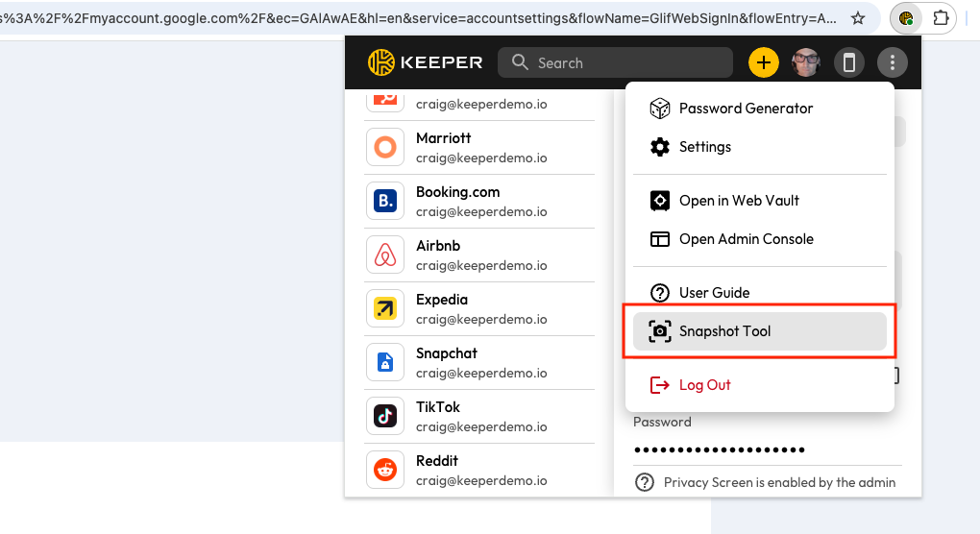Click the device phone icon in Keeper header
Viewport: 980px width, 534px height.
pyautogui.click(x=848, y=63)
